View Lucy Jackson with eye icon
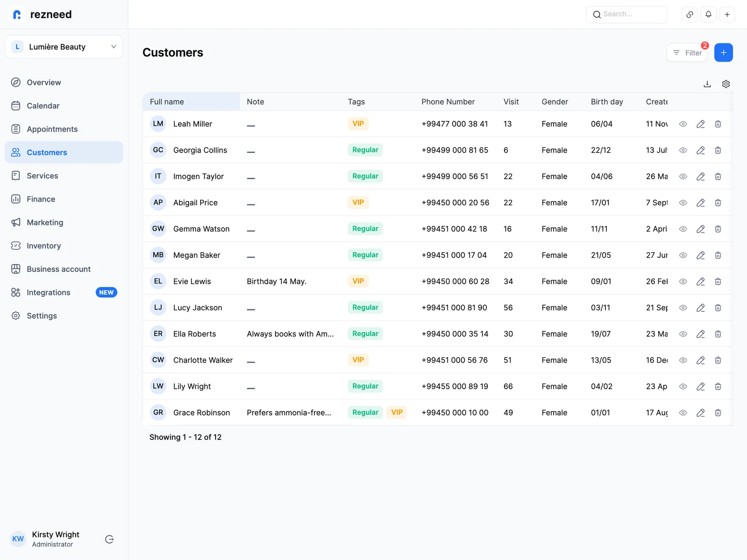747x560 pixels. [x=683, y=308]
